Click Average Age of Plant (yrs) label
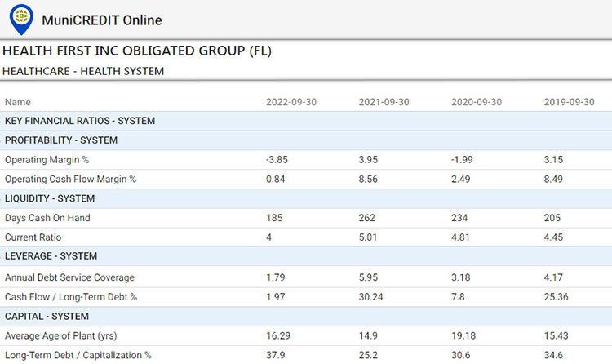The width and height of the screenshot is (612, 364). pos(60,336)
